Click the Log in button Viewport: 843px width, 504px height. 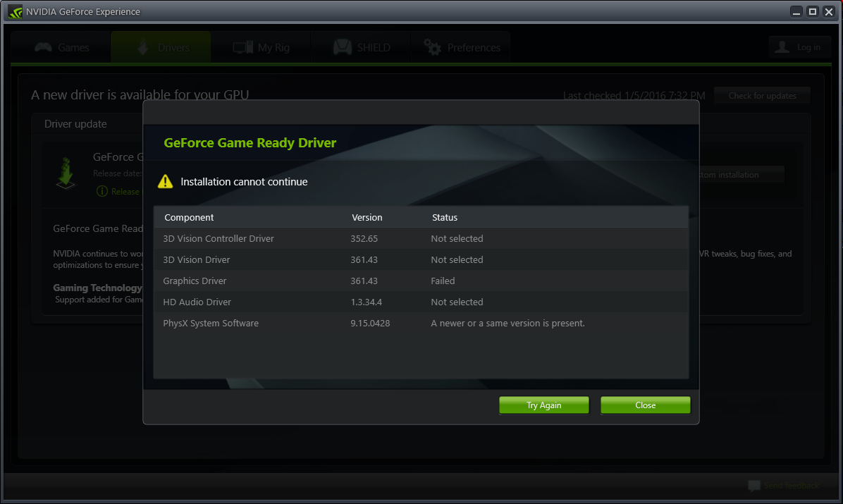799,47
